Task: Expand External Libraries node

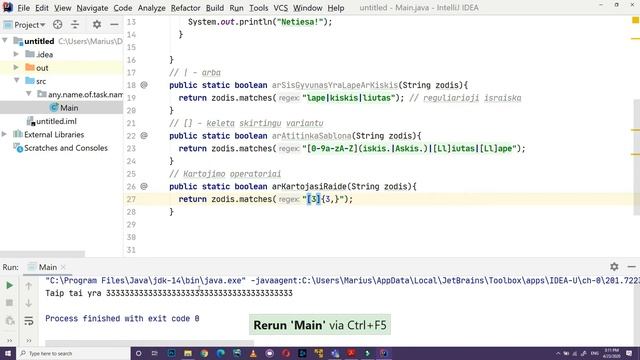Action: [x=4, y=134]
